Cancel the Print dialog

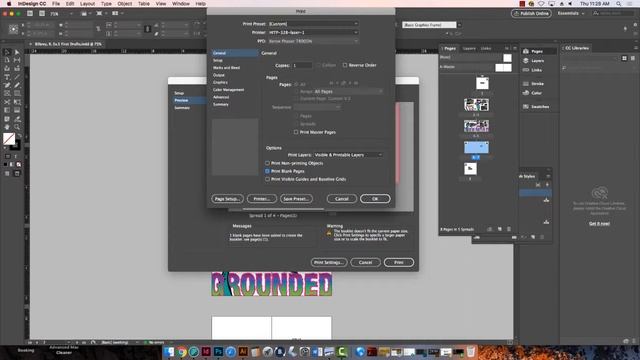[342, 199]
